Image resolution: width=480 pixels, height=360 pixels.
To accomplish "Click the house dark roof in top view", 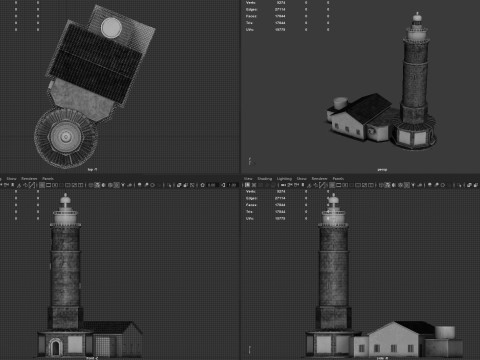I will click(x=97, y=63).
